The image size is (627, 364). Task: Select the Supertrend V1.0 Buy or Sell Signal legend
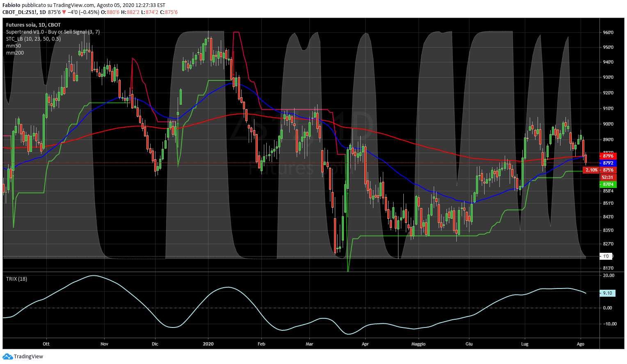click(x=53, y=32)
